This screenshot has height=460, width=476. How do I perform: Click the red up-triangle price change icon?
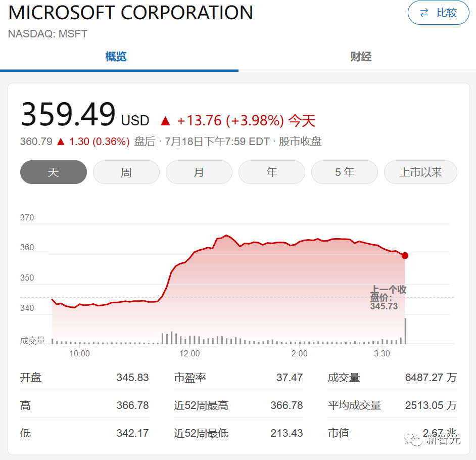[165, 121]
